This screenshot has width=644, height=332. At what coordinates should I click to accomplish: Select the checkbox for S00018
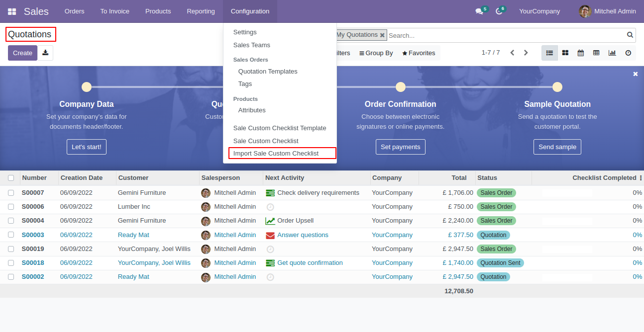point(11,263)
